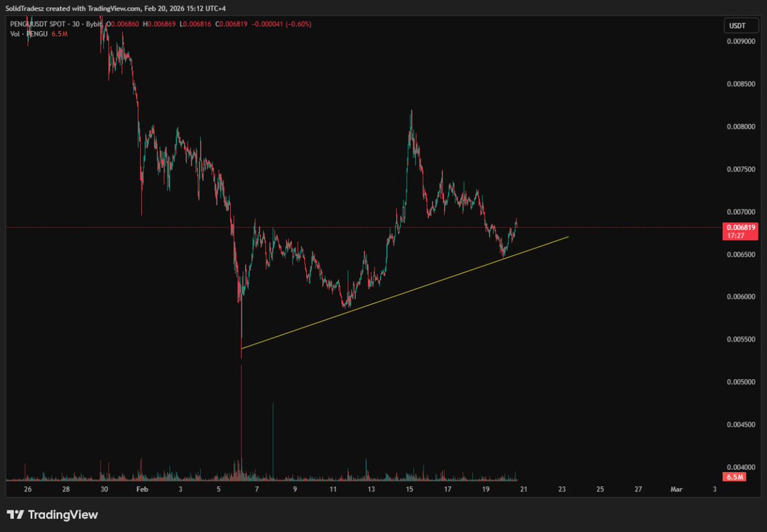Click the 15 date on time axis
Screen dimensions: 767x532
[409, 489]
